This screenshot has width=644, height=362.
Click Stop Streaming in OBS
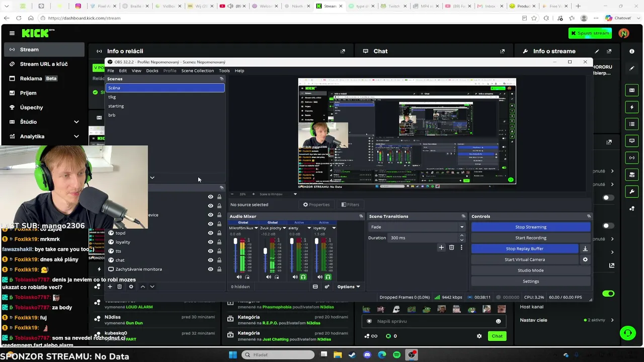[531, 227]
